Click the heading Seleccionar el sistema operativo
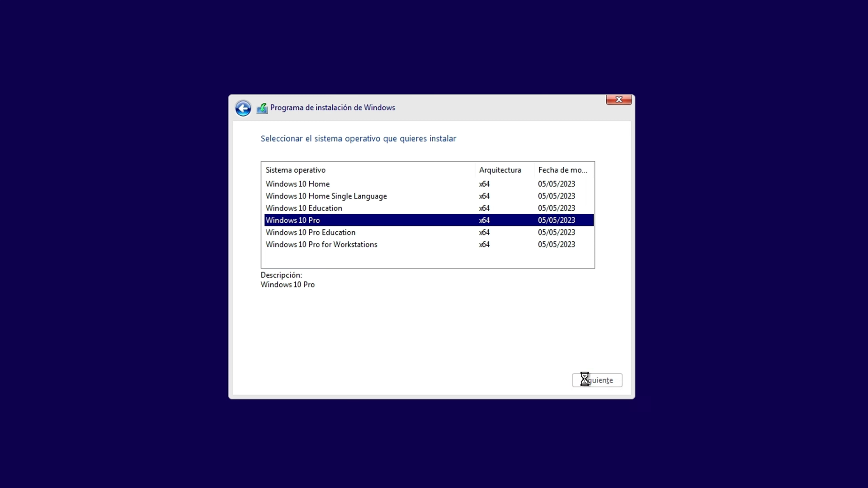The width and height of the screenshot is (868, 488). [358, 139]
